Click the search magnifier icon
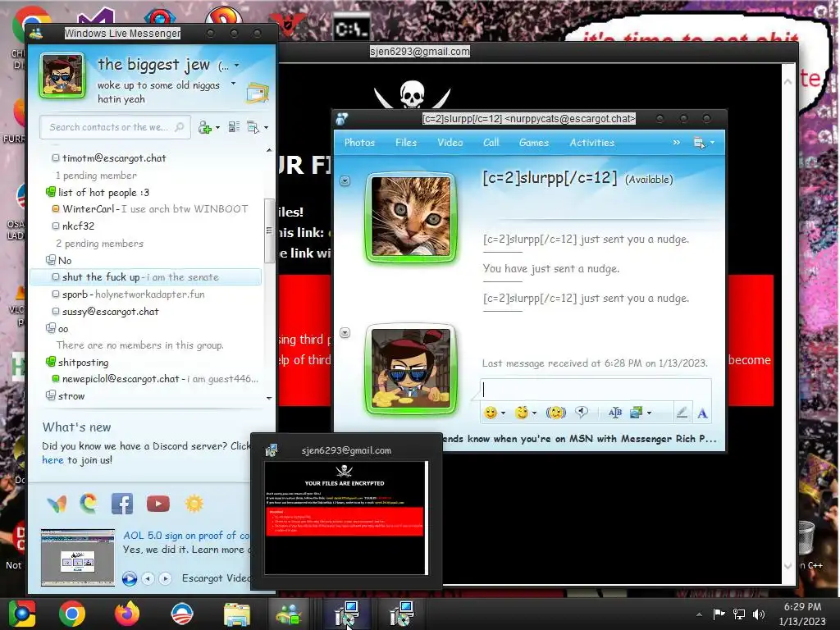The height and width of the screenshot is (630, 840). 180,127
